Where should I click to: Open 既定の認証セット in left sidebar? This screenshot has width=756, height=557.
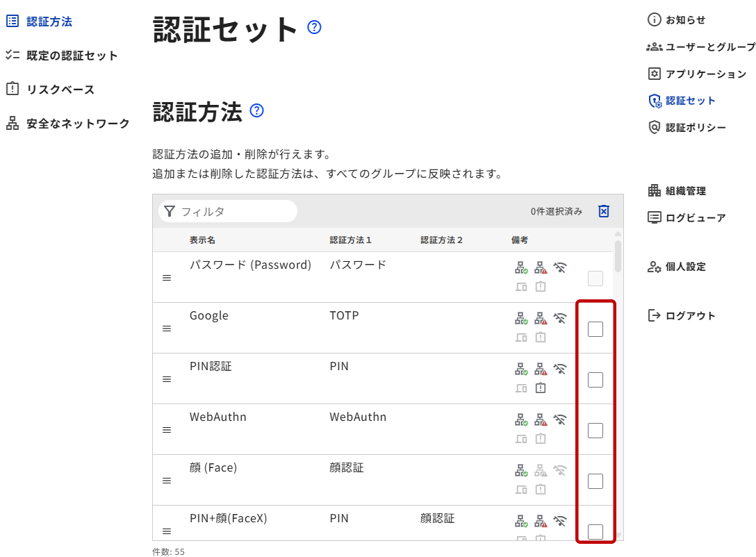pyautogui.click(x=72, y=56)
